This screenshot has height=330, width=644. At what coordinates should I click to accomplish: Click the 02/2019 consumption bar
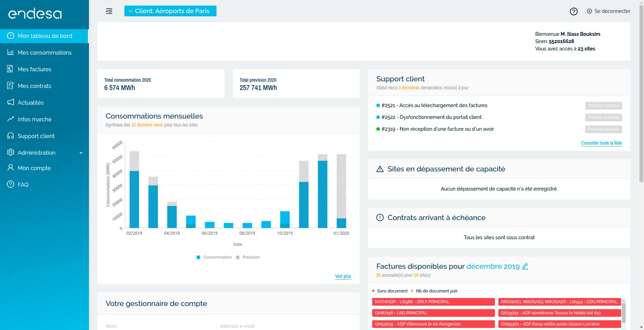pyautogui.click(x=134, y=199)
